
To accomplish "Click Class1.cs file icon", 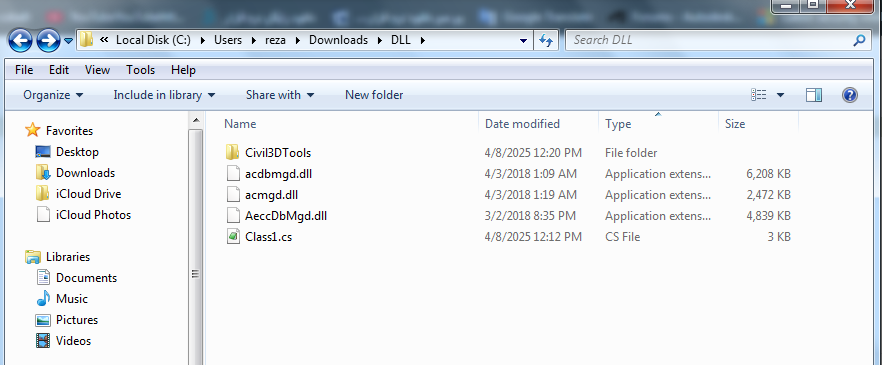I will [x=233, y=237].
